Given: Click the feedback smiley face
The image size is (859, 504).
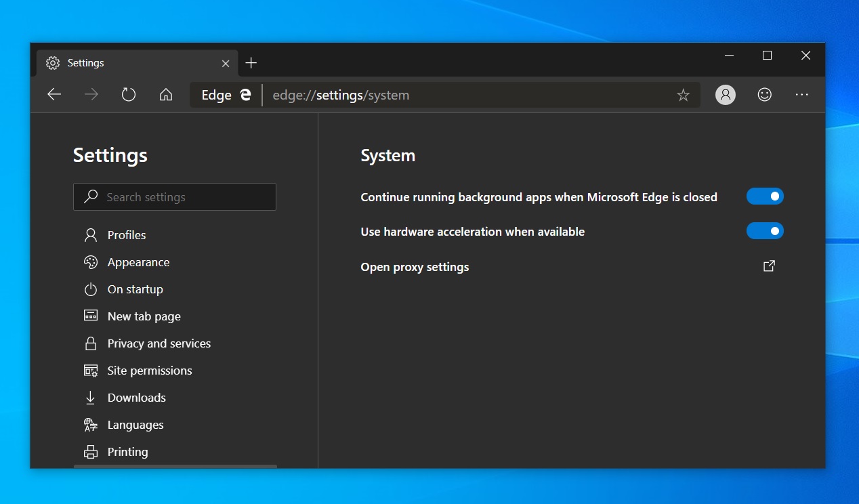Looking at the screenshot, I should [x=764, y=95].
